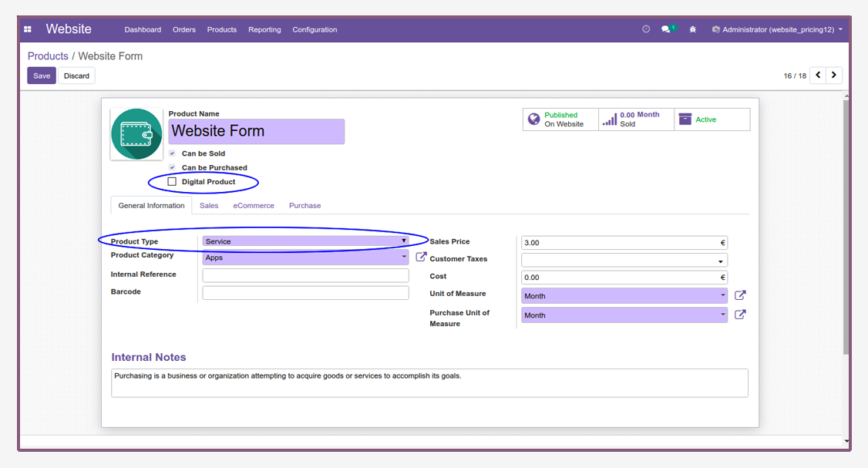Open the Customer Taxes dropdown
Screen dimensions: 868x468
coord(624,261)
